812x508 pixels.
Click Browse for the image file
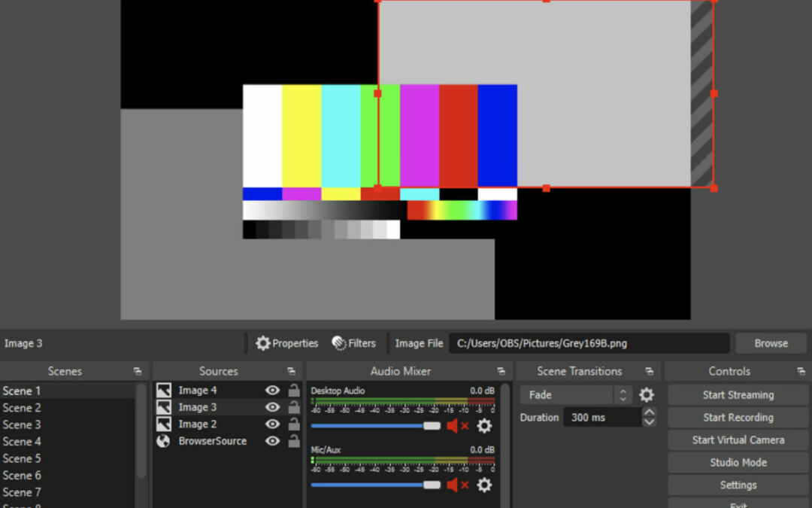click(771, 343)
